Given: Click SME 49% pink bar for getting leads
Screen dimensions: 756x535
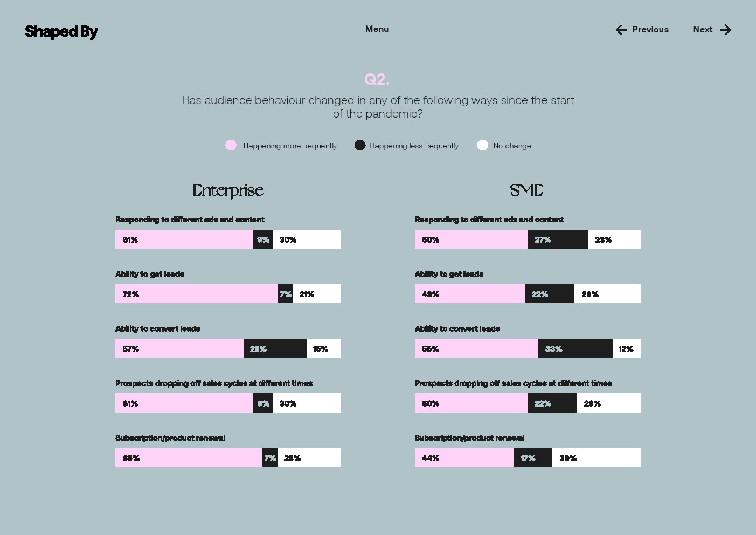Looking at the screenshot, I should click(x=469, y=294).
